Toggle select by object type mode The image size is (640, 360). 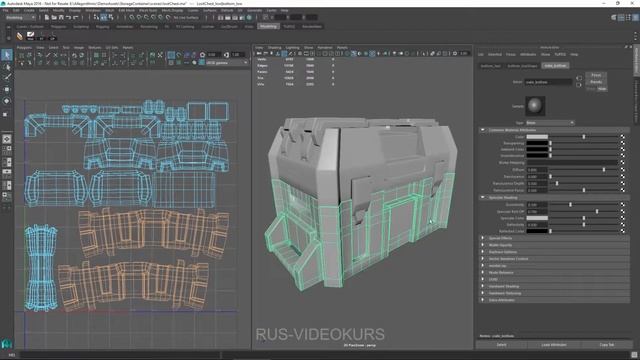click(x=104, y=18)
